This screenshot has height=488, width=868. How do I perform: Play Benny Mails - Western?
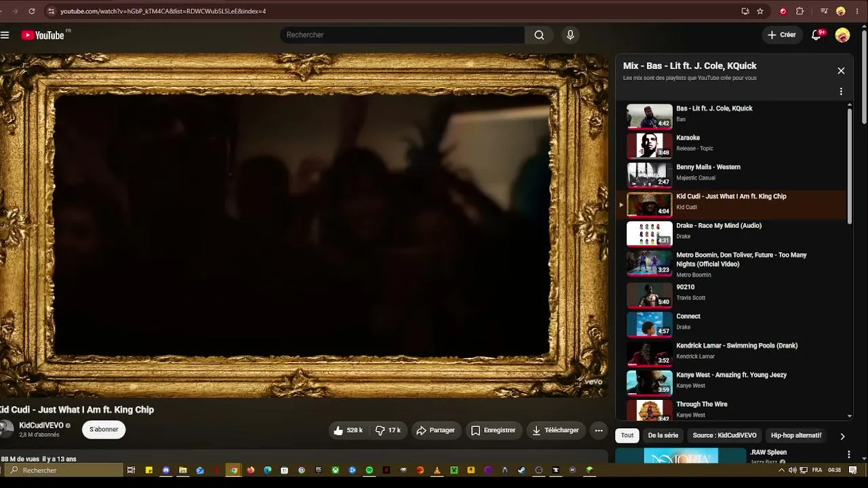[x=731, y=175]
